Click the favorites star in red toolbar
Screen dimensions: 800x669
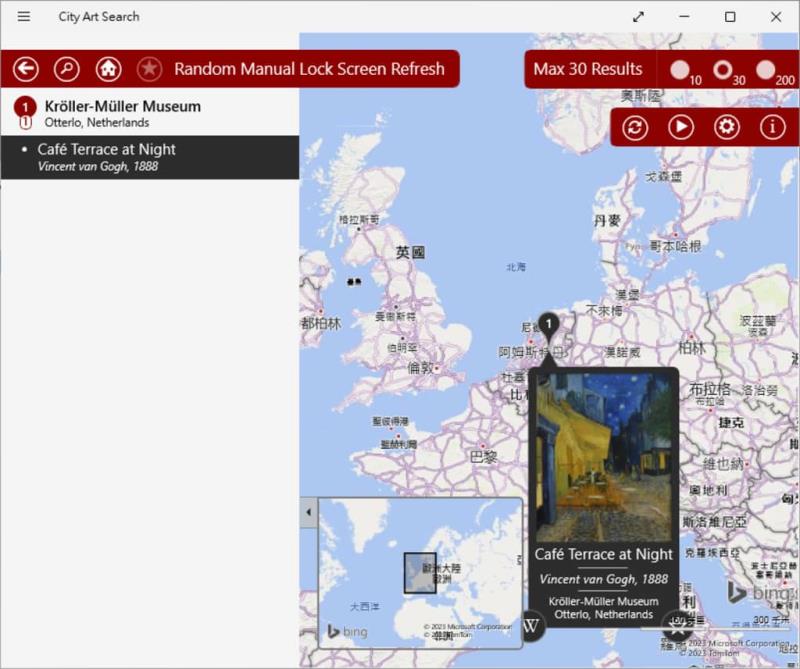point(149,69)
